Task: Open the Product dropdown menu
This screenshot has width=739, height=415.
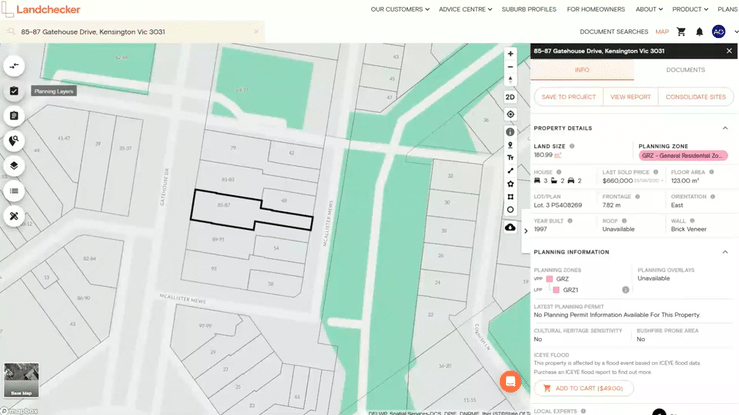Action: click(x=690, y=9)
